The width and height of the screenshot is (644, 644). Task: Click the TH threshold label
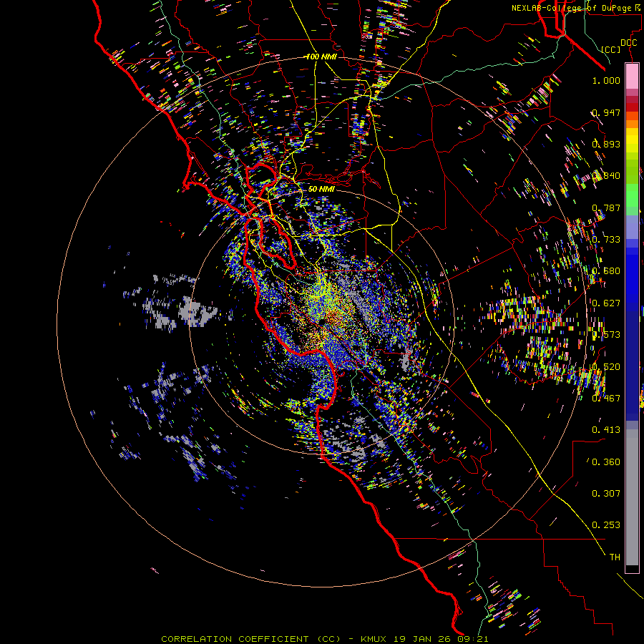click(x=615, y=557)
